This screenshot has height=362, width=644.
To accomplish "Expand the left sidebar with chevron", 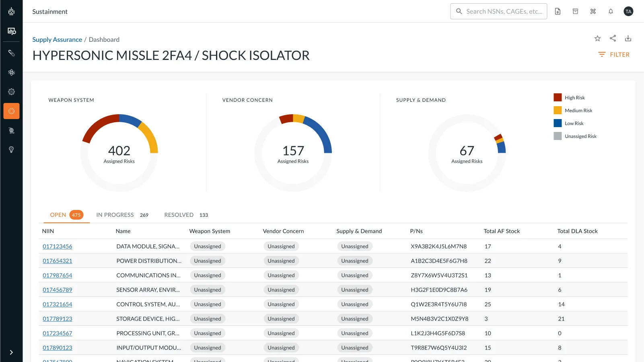I will pyautogui.click(x=11, y=352).
